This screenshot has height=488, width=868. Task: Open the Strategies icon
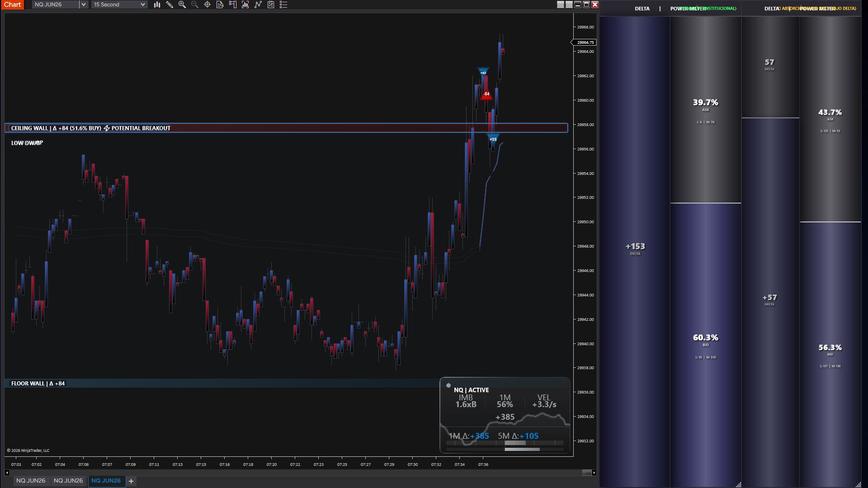[x=271, y=5]
